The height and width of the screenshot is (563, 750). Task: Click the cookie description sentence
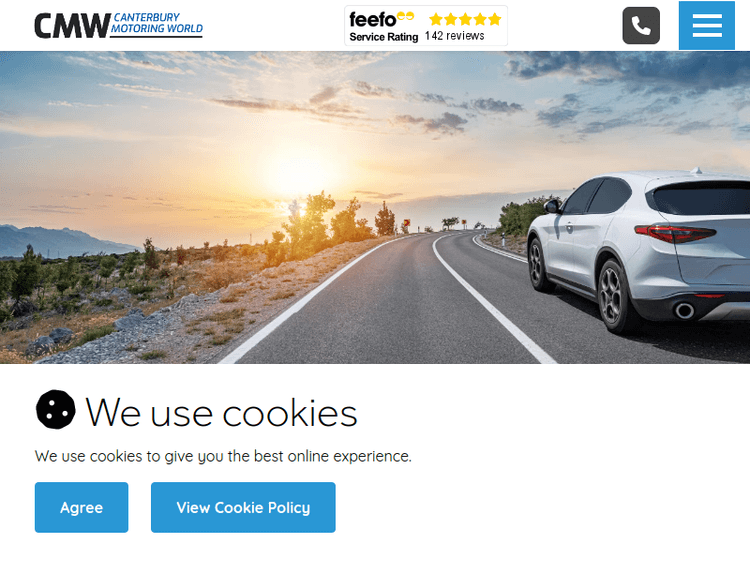point(223,456)
